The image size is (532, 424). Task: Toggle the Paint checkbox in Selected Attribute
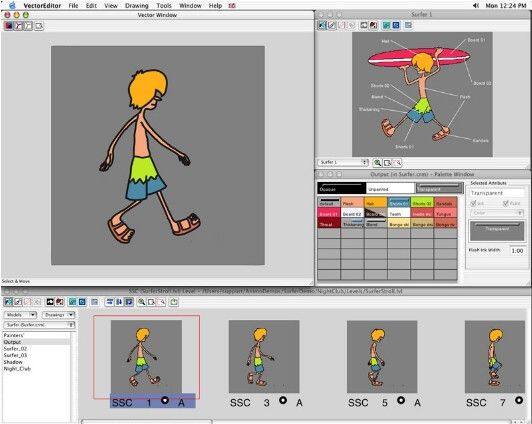(506, 203)
